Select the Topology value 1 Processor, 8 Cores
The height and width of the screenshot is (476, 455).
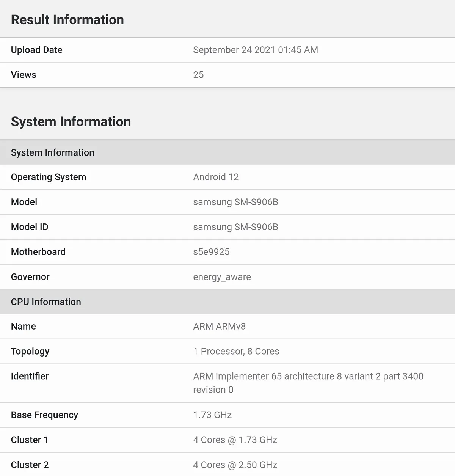(x=236, y=352)
